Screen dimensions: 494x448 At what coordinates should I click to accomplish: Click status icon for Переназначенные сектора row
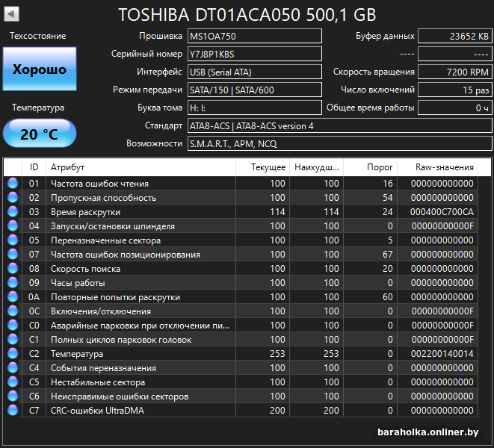(x=13, y=240)
